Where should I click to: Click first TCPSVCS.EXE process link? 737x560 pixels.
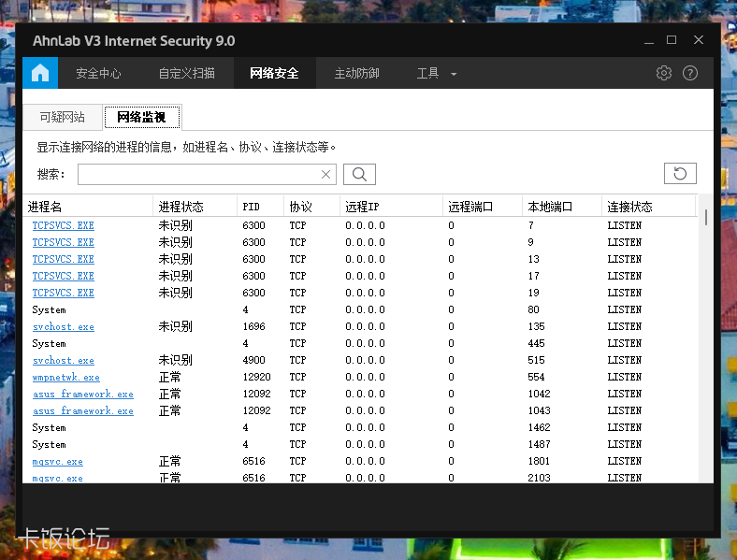pos(63,225)
